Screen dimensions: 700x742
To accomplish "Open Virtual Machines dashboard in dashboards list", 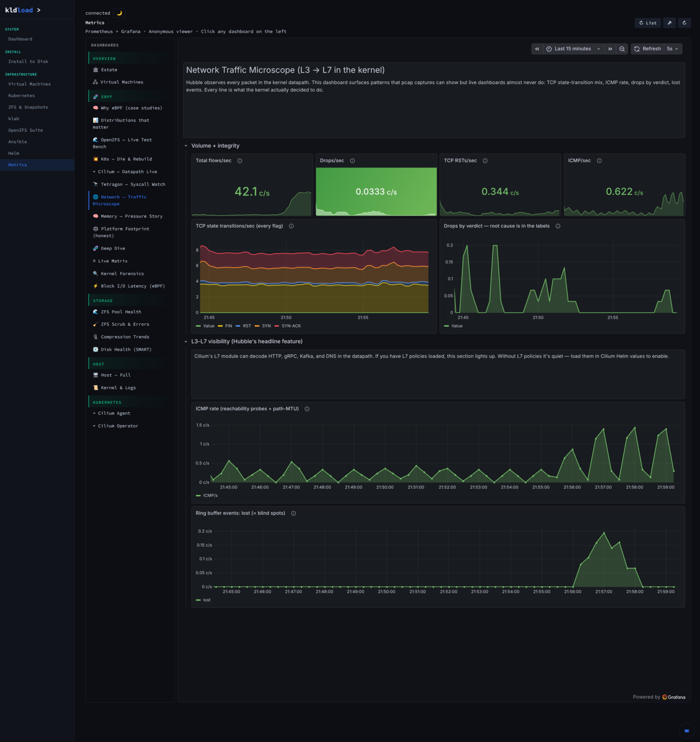I will coord(128,82).
